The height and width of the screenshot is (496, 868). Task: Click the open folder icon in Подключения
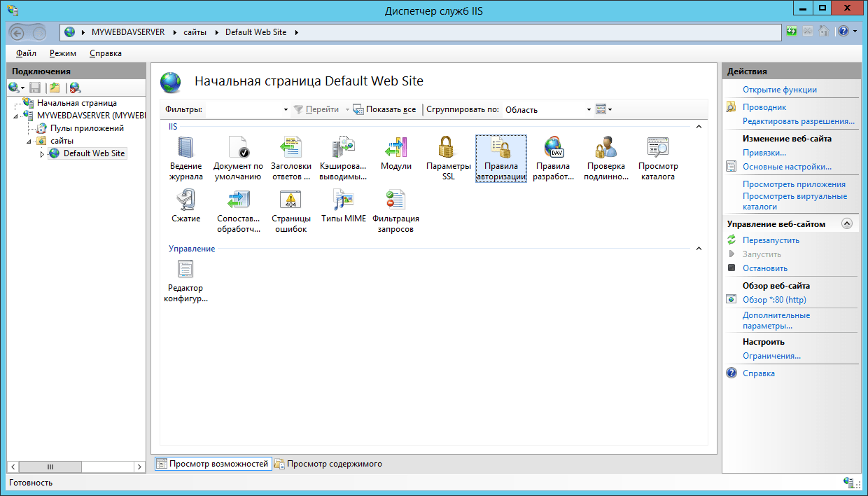[x=55, y=88]
